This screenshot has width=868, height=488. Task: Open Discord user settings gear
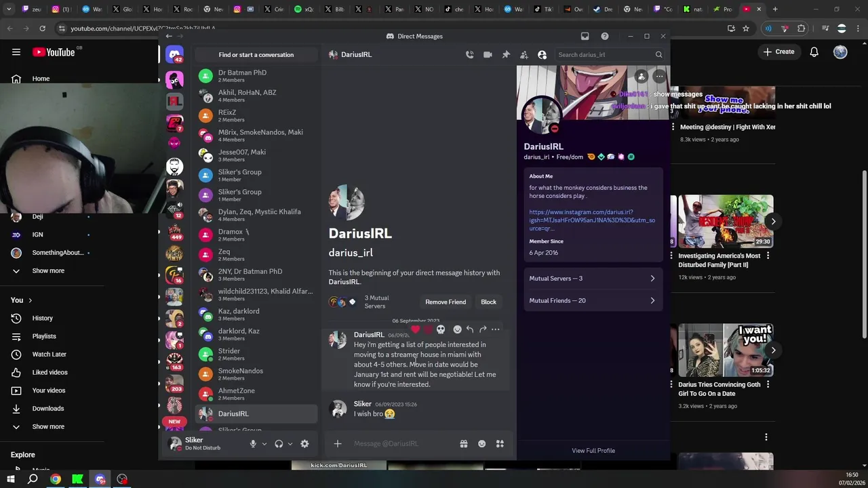coord(304,444)
